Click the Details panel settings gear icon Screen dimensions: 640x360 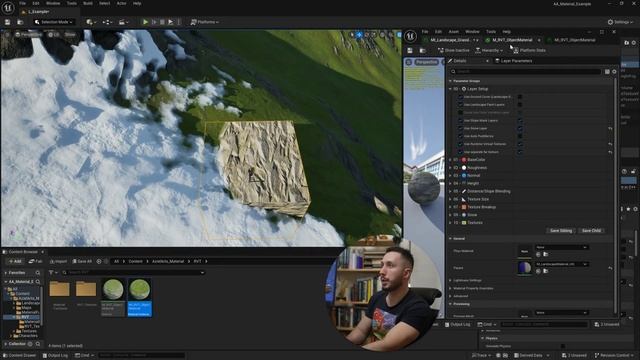tap(614, 71)
